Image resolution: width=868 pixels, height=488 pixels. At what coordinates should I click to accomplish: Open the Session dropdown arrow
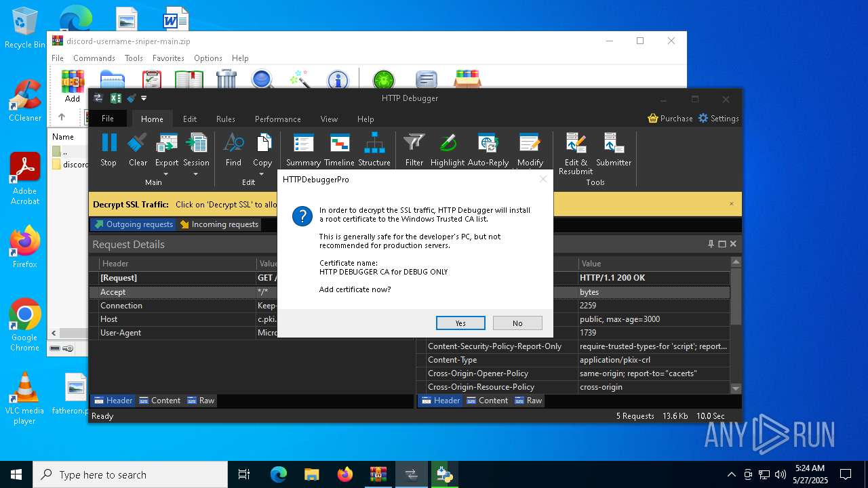(196, 174)
